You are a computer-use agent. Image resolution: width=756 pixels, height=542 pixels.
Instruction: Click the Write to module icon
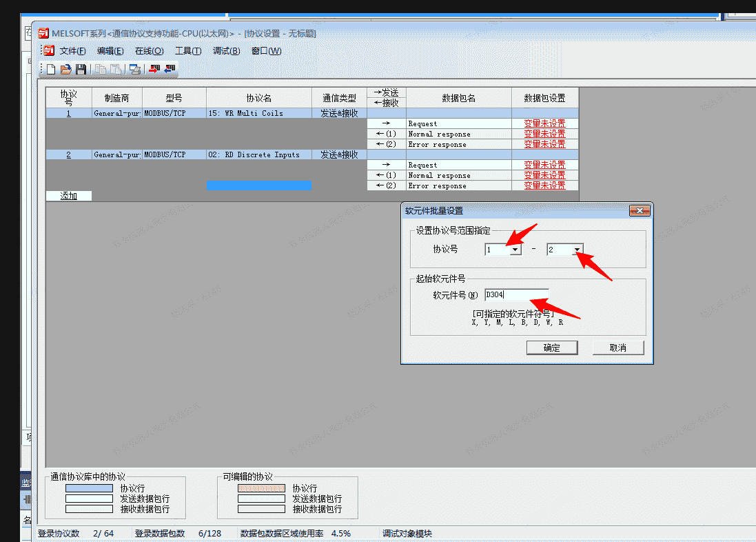click(x=154, y=69)
